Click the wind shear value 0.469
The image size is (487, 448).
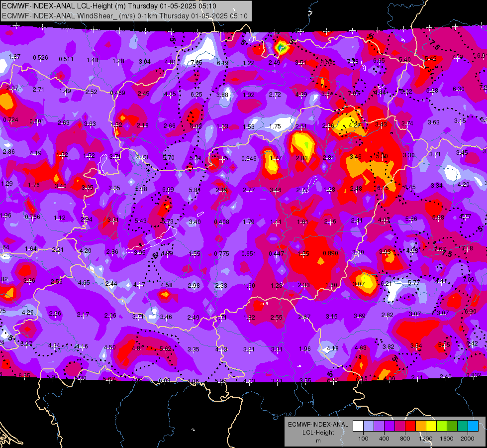117,93
